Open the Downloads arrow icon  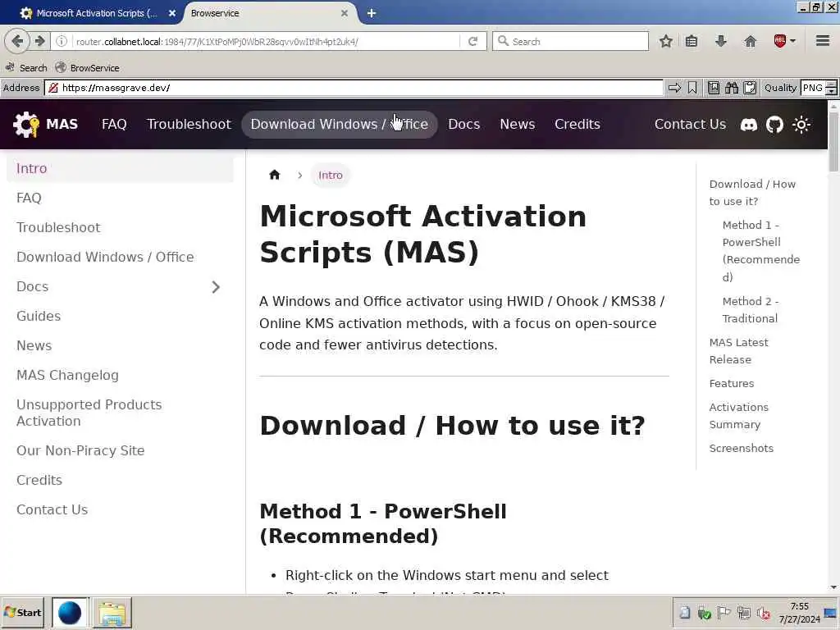click(x=721, y=41)
